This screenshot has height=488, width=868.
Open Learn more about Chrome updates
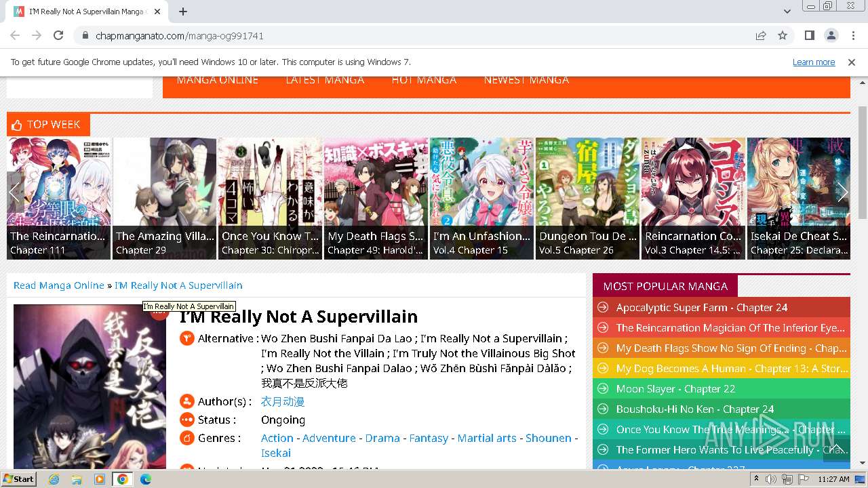814,62
